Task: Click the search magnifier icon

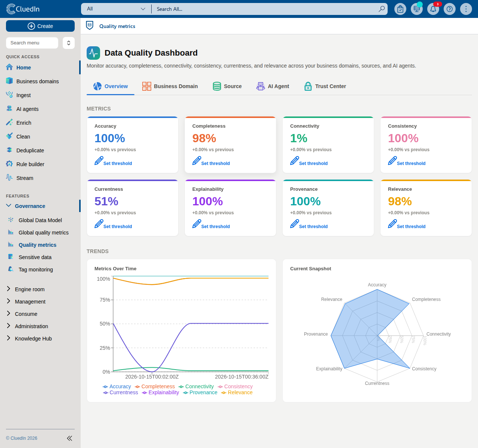Action: [381, 9]
